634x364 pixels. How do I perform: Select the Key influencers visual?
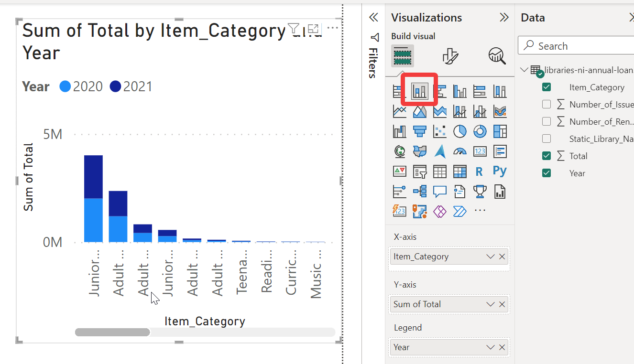[399, 192]
